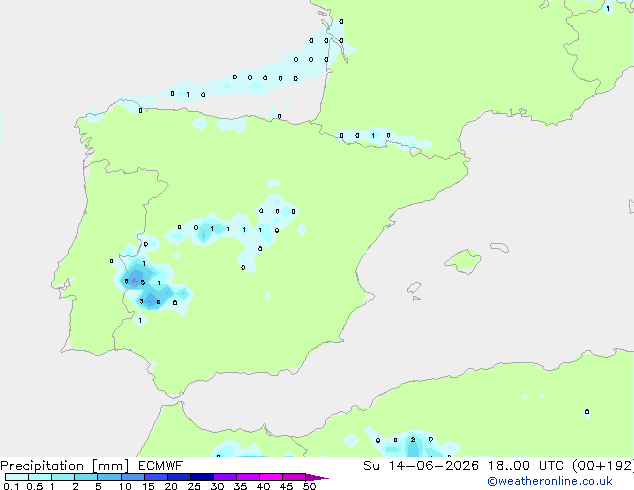
Task: Click the "0.1" legend scale value
Action: [x=11, y=486]
